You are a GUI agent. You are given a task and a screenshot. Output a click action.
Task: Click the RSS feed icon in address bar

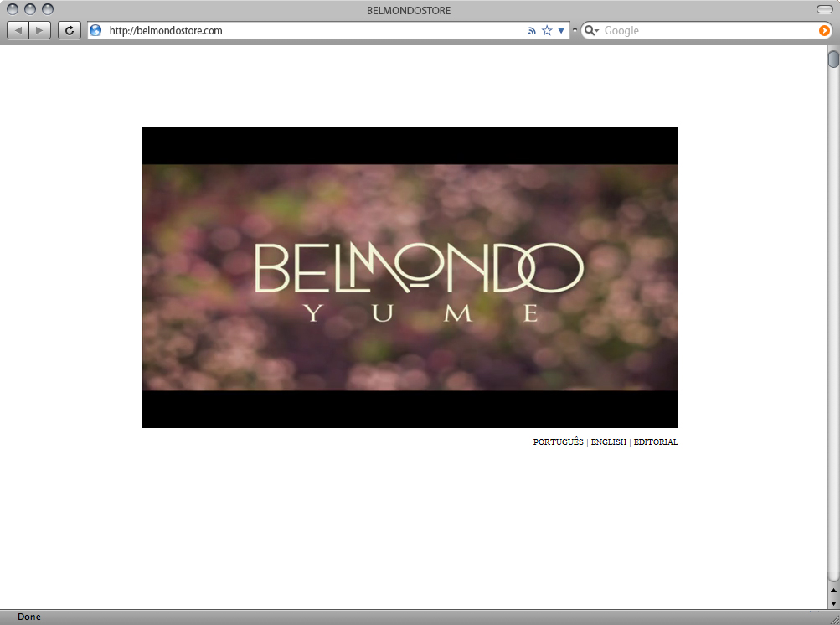coord(532,31)
